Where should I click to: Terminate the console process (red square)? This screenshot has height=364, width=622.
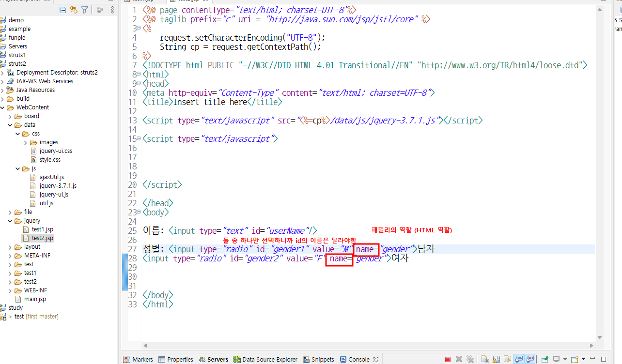(x=448, y=359)
